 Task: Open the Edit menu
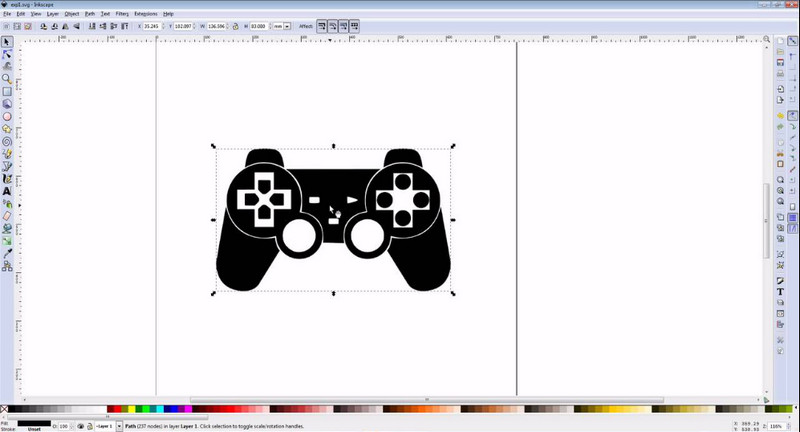(x=20, y=14)
